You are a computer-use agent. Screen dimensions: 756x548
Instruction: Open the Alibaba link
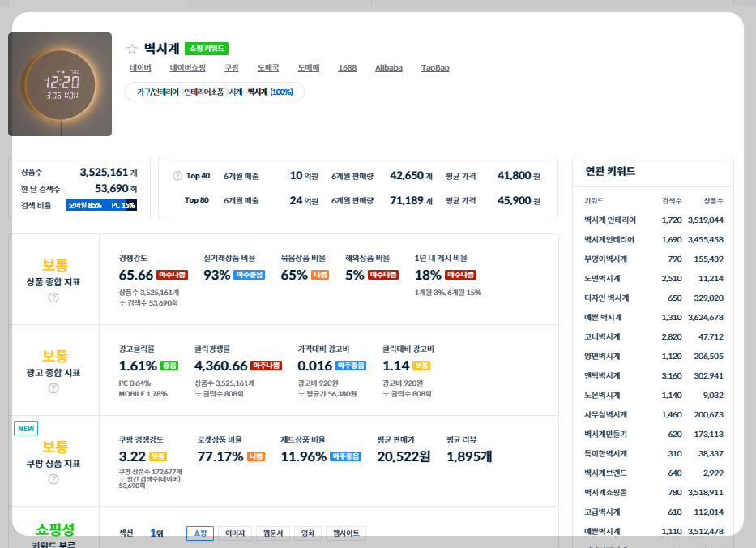(389, 67)
